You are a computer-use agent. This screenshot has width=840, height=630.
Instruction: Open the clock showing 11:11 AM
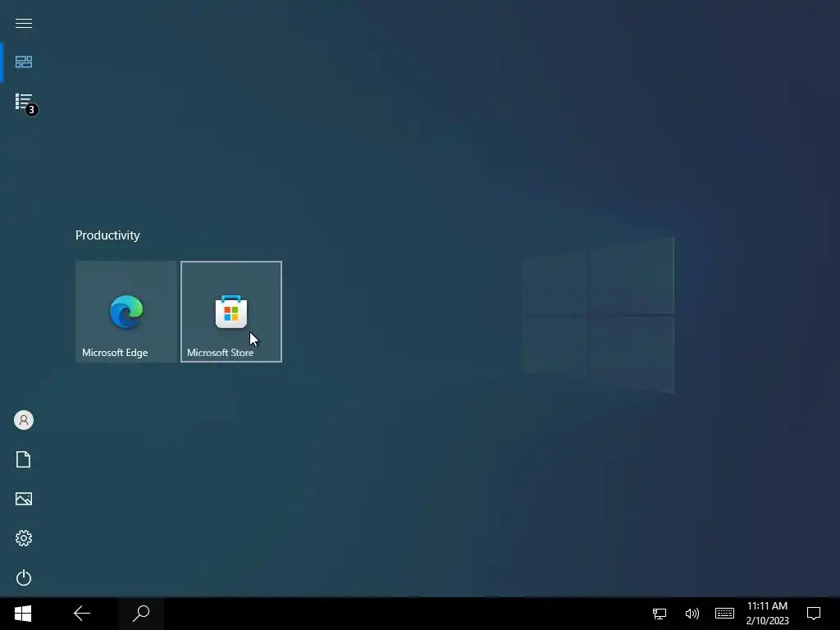coord(767,614)
